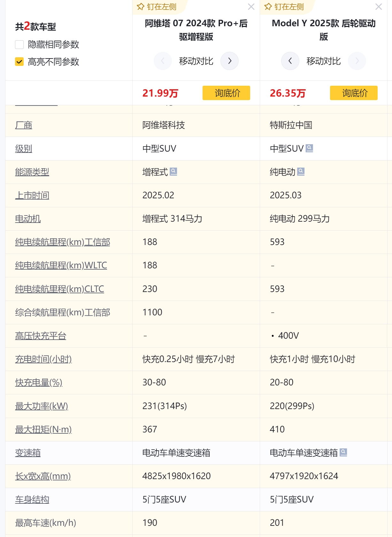Open the 厂商 parameter link

(24, 125)
